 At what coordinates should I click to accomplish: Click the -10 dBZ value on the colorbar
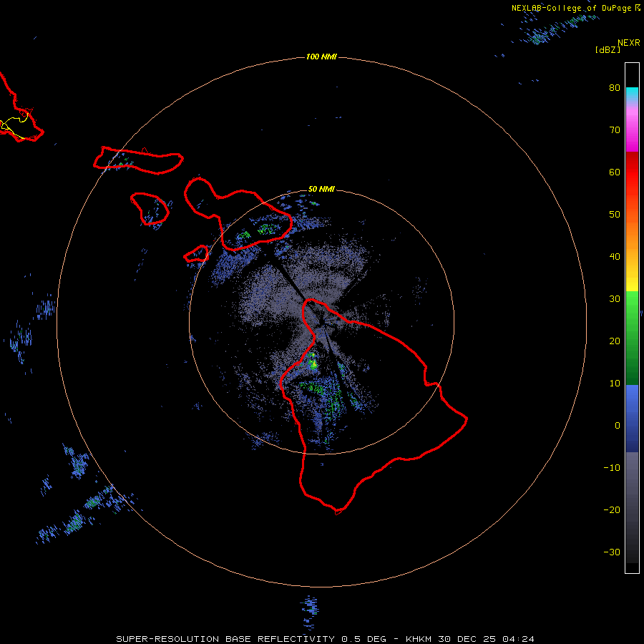pyautogui.click(x=612, y=468)
